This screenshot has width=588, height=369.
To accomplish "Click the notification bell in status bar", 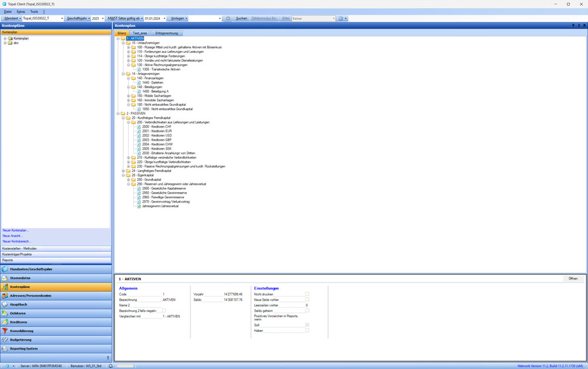I will 111,365.
